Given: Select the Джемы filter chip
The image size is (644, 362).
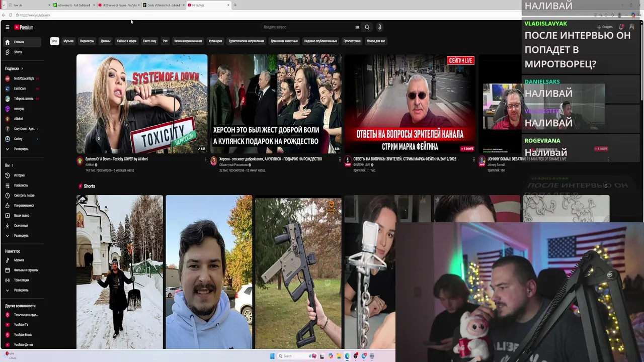Looking at the screenshot, I should [x=105, y=41].
